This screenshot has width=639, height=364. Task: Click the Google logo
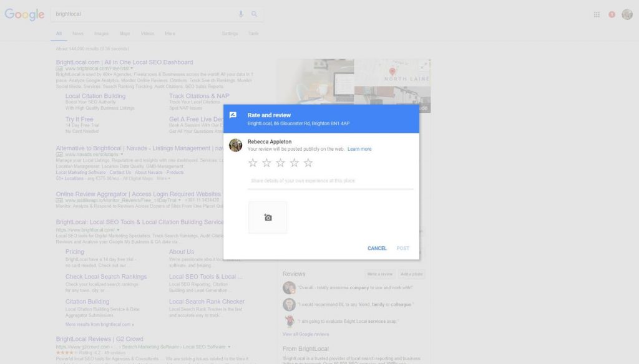point(24,14)
